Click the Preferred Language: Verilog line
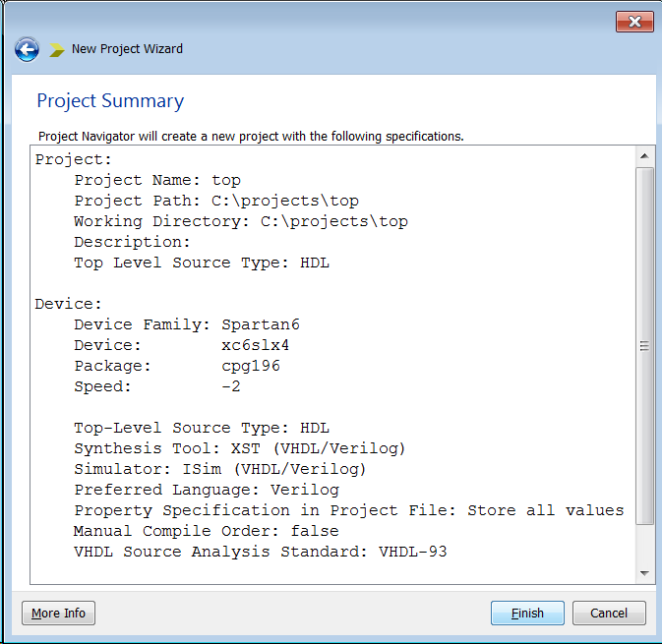Screen dimensions: 662x644 tap(207, 490)
